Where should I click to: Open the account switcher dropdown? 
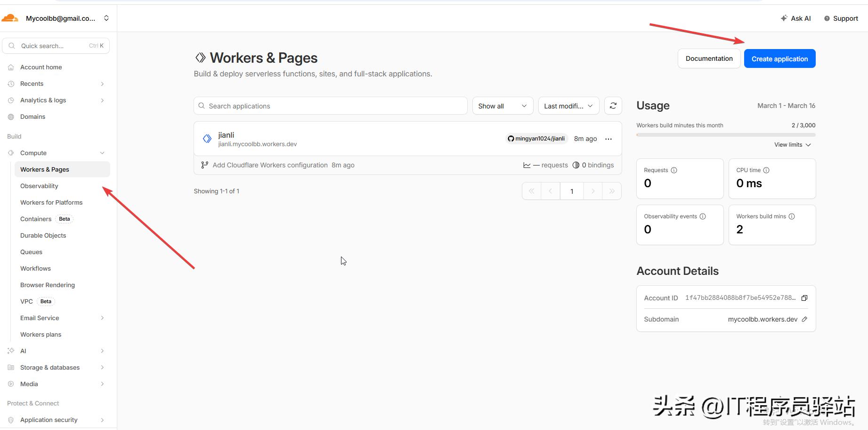[x=106, y=18]
